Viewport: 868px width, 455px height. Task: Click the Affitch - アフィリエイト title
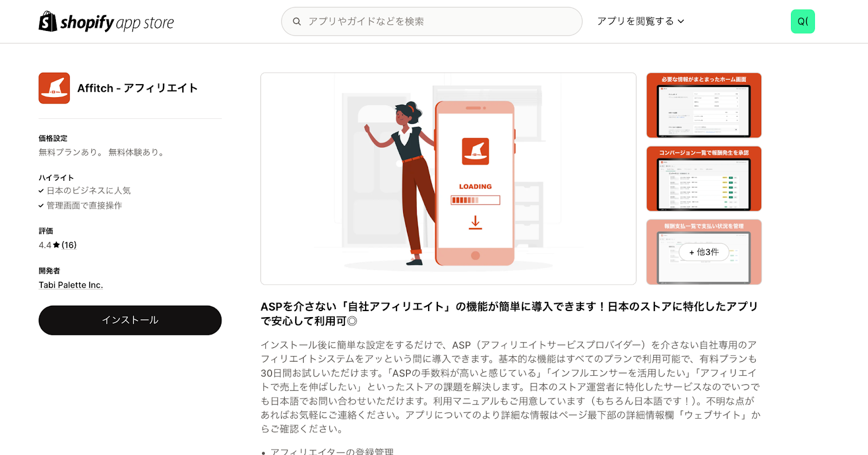[137, 88]
